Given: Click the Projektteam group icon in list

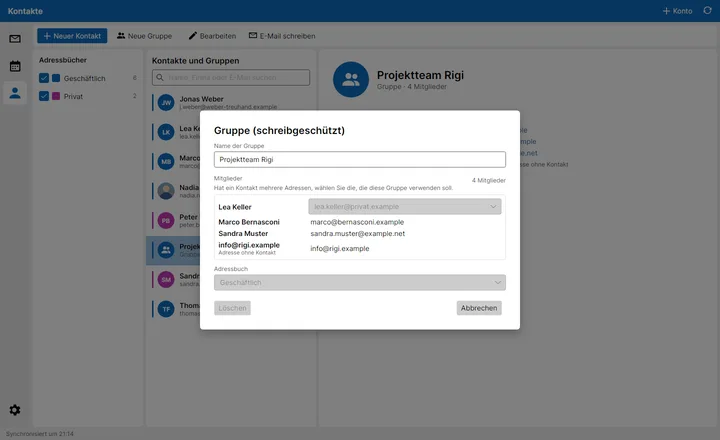Looking at the screenshot, I should coord(166,250).
